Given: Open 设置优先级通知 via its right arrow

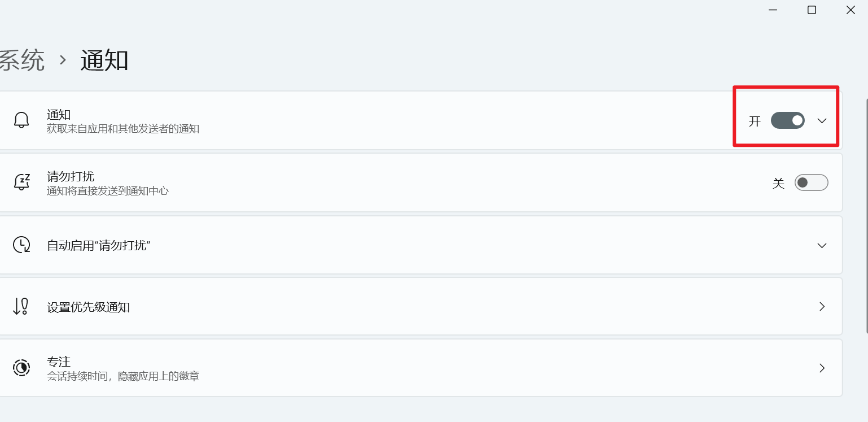Looking at the screenshot, I should pyautogui.click(x=822, y=306).
